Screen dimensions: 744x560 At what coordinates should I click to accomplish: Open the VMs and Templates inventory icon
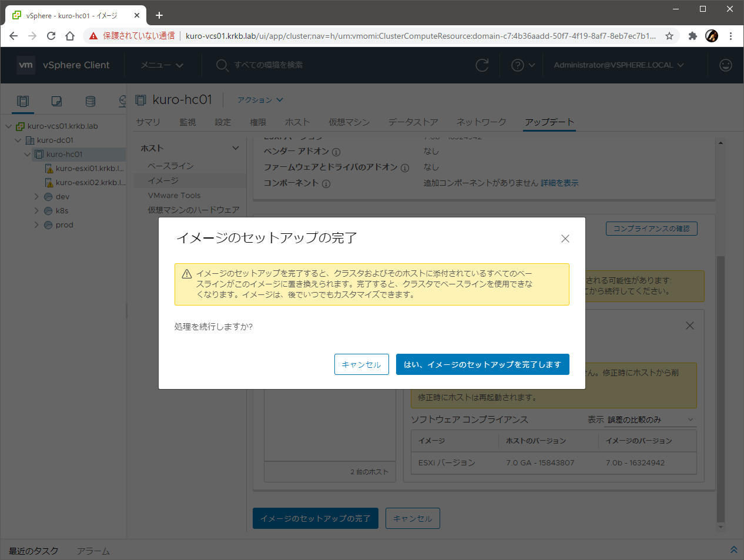[x=56, y=101]
